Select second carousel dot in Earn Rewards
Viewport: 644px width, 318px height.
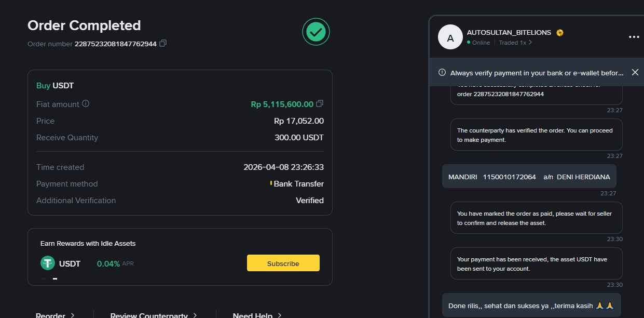pos(55,279)
